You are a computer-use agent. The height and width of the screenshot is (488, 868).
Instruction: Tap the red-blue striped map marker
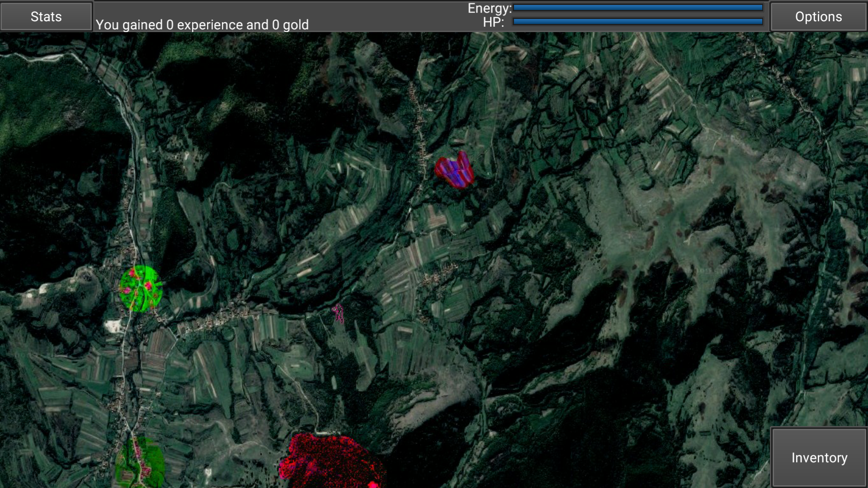(x=454, y=170)
